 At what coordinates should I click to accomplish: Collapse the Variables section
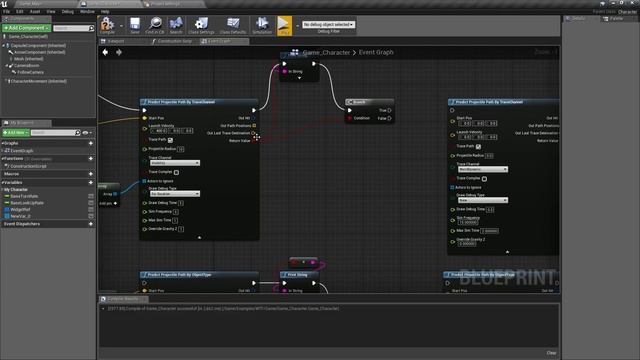click(2, 182)
